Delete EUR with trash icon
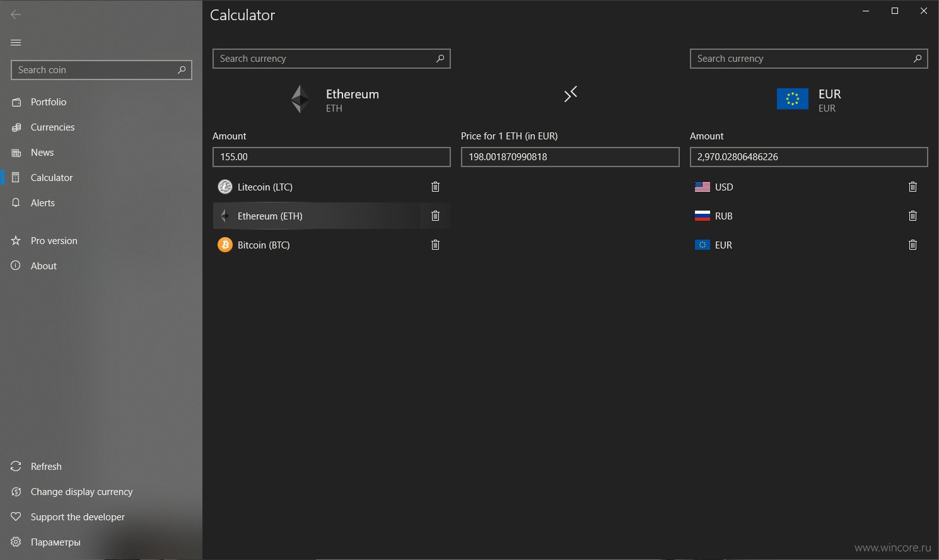The image size is (939, 560). 913,245
